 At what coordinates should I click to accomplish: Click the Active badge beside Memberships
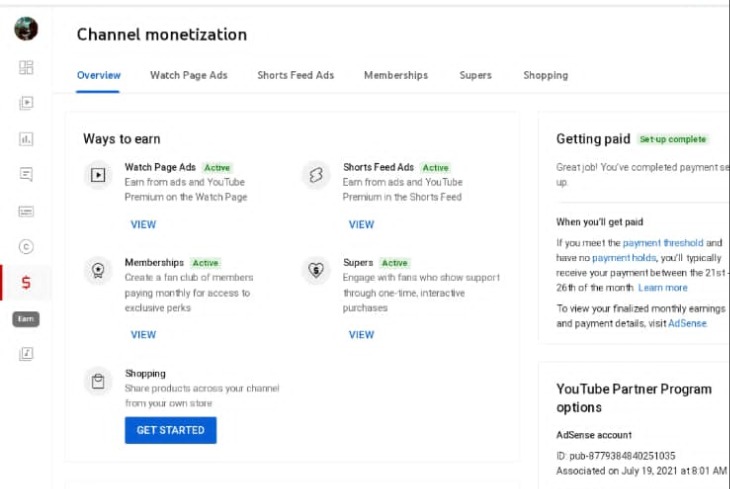coord(205,263)
